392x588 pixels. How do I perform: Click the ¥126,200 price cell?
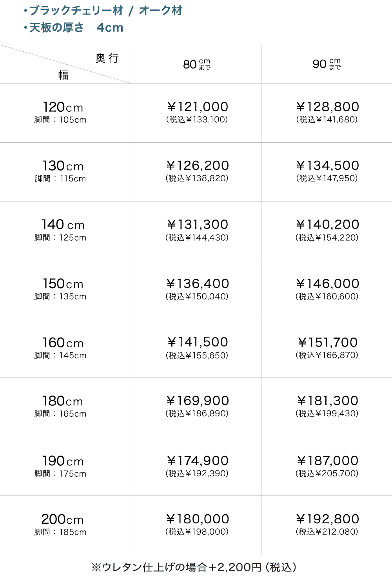pyautogui.click(x=197, y=166)
